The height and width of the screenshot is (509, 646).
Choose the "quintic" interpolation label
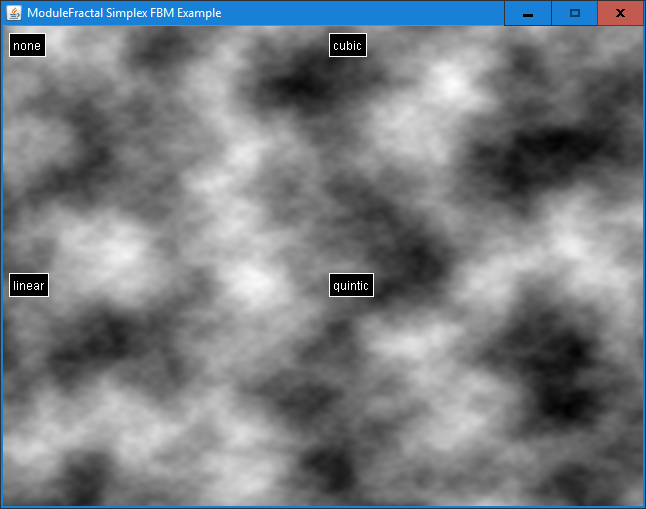click(x=351, y=285)
